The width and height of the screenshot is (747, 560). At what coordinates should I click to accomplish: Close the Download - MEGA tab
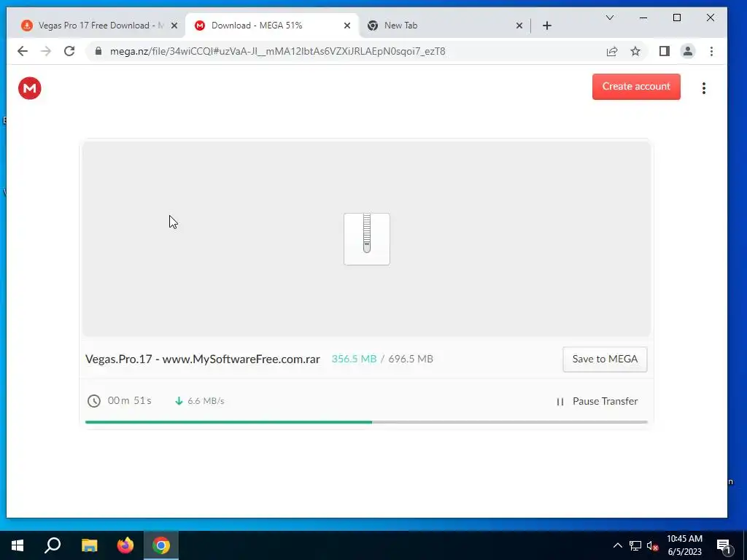coord(347,26)
